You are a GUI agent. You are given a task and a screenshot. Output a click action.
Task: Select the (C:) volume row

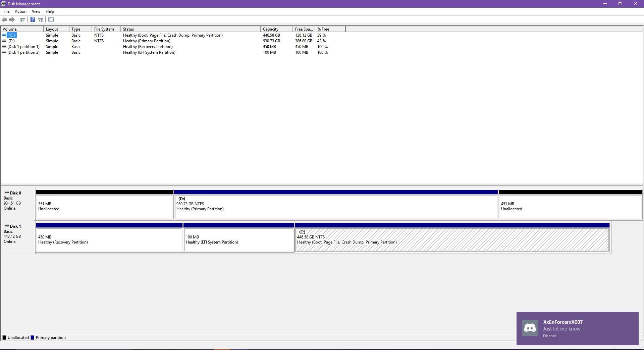173,35
